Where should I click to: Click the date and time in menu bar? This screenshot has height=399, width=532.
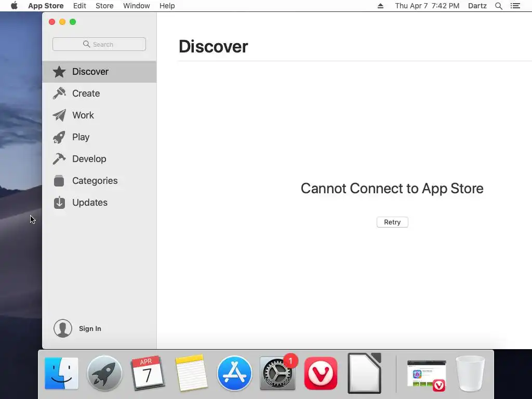point(427,6)
